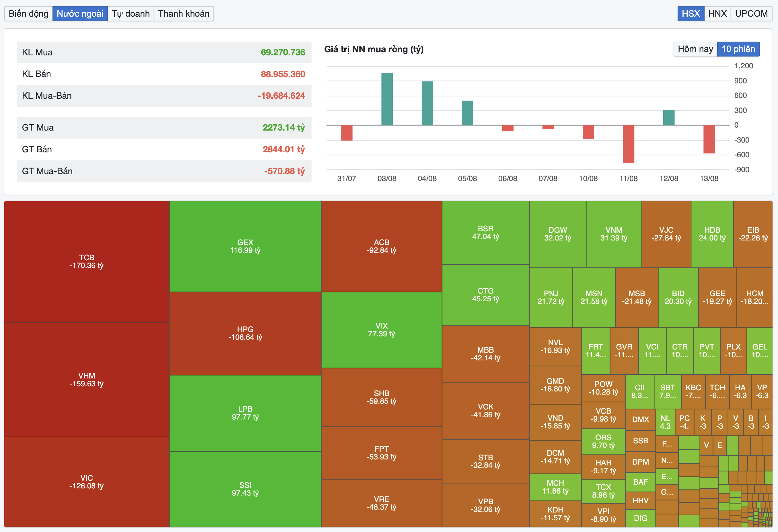Select the TCB treemap tile

click(x=87, y=262)
